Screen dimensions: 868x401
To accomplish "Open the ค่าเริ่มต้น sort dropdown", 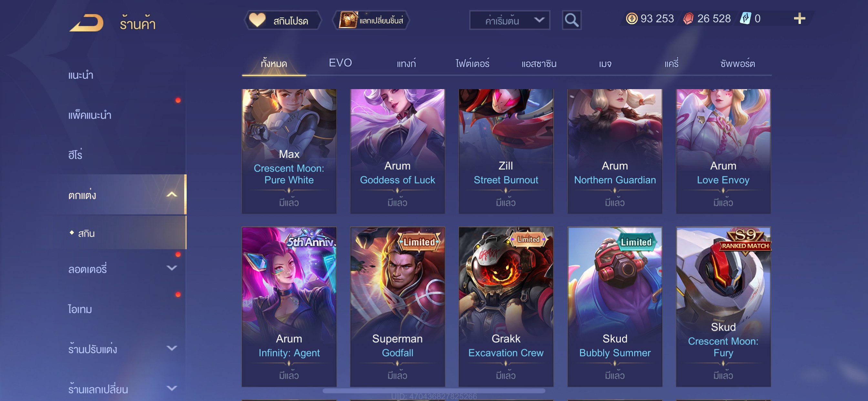I will coord(510,20).
